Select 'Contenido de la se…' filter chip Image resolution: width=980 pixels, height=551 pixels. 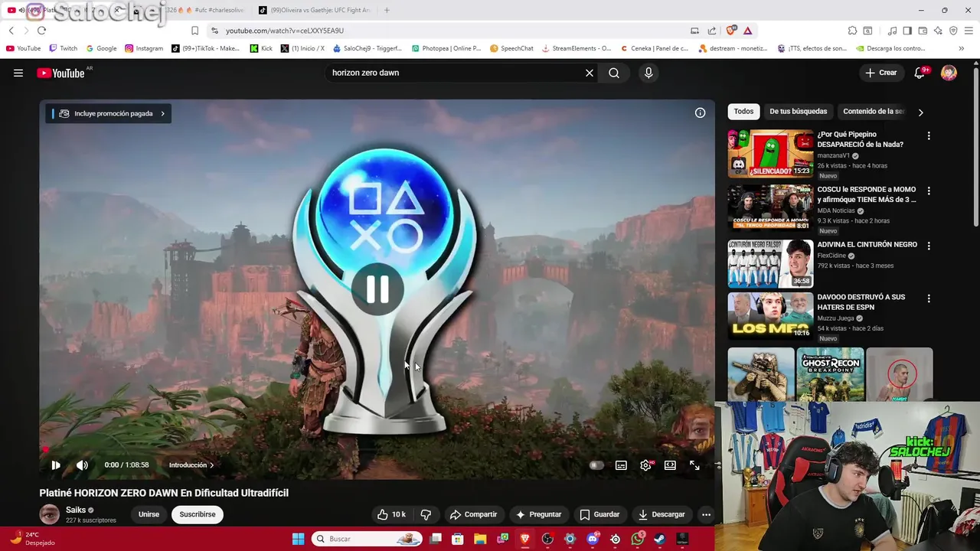pyautogui.click(x=874, y=111)
